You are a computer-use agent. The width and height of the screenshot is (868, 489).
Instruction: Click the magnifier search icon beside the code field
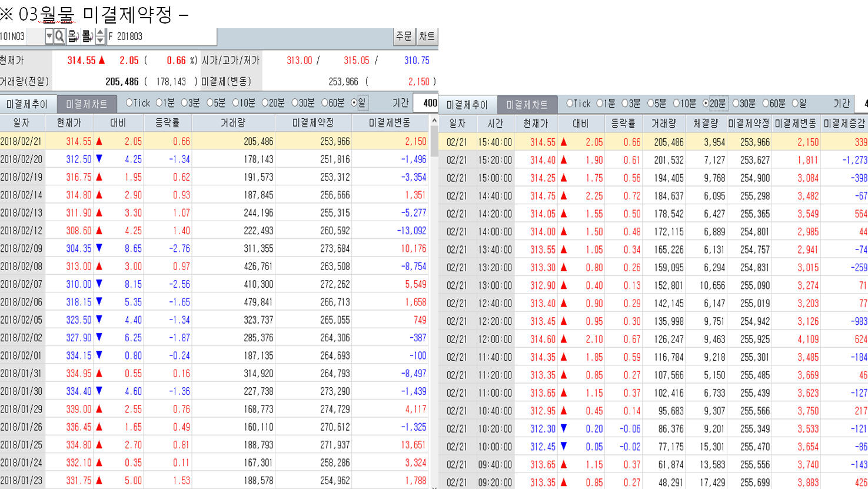[59, 36]
